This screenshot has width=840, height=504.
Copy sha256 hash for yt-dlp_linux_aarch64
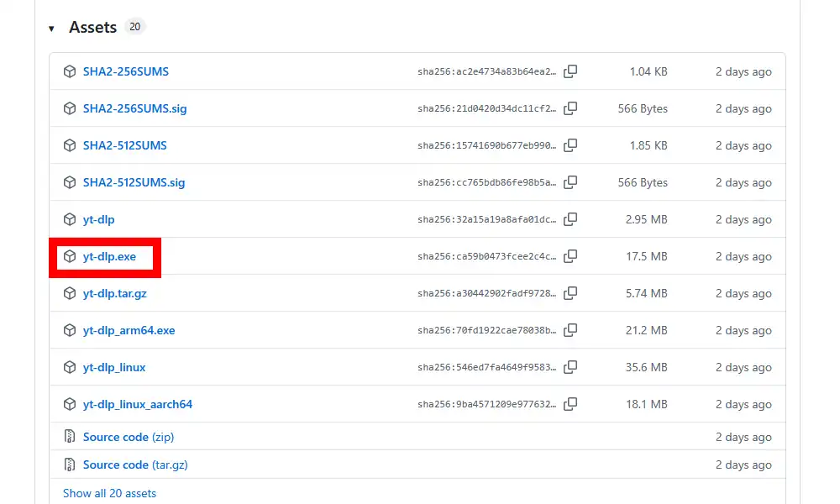click(x=570, y=404)
